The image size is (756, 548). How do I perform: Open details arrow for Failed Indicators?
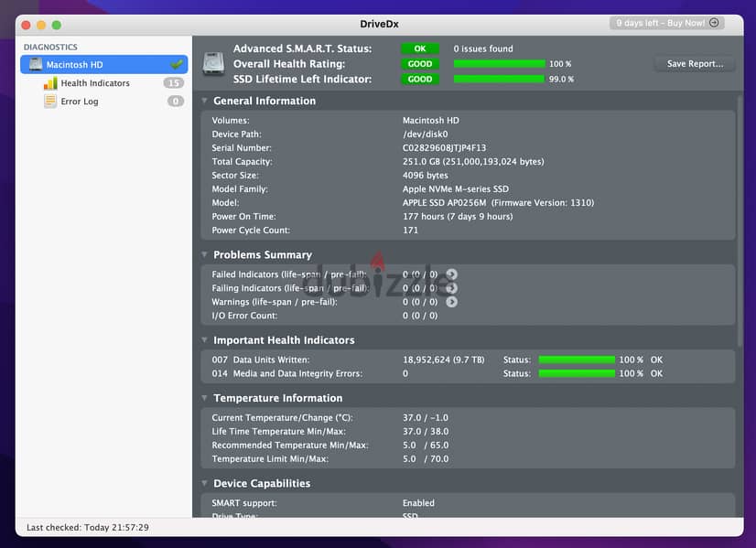452,274
